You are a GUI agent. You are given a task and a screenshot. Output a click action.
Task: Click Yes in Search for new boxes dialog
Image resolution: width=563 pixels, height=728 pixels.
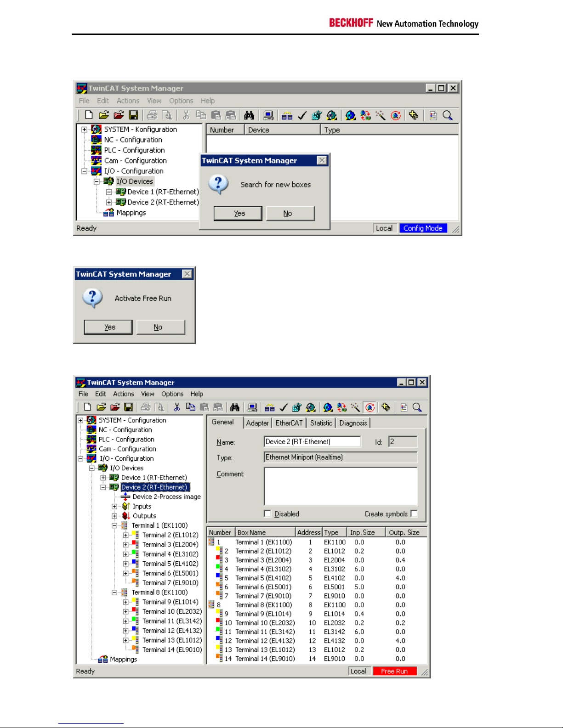(238, 214)
